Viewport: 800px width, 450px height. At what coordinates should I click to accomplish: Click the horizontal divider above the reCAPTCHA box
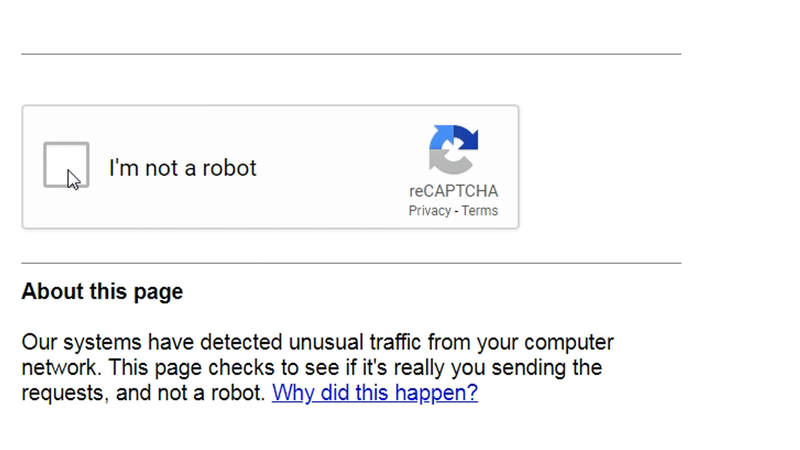tap(350, 54)
